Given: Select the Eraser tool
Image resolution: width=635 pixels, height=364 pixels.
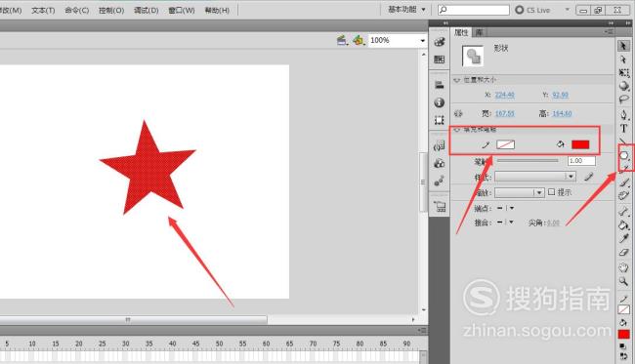Looking at the screenshot, I should [x=623, y=253].
